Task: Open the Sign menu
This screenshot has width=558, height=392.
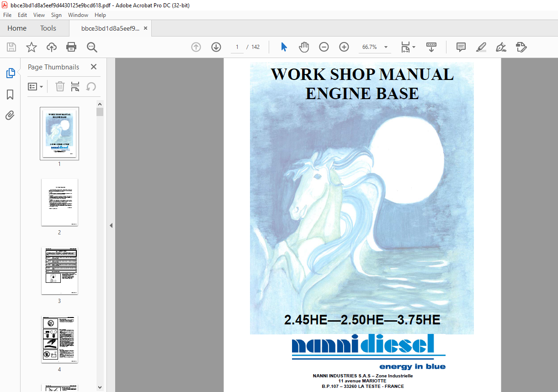Action: [x=56, y=15]
